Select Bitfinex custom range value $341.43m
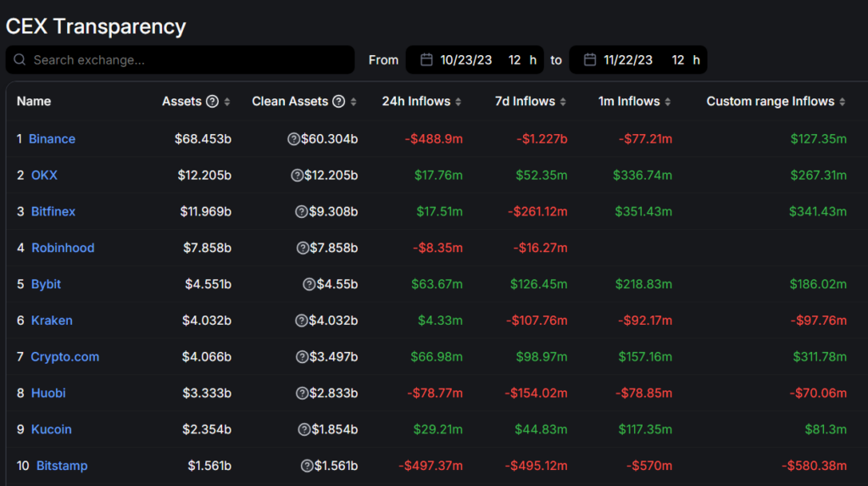The width and height of the screenshot is (868, 486). [818, 212]
